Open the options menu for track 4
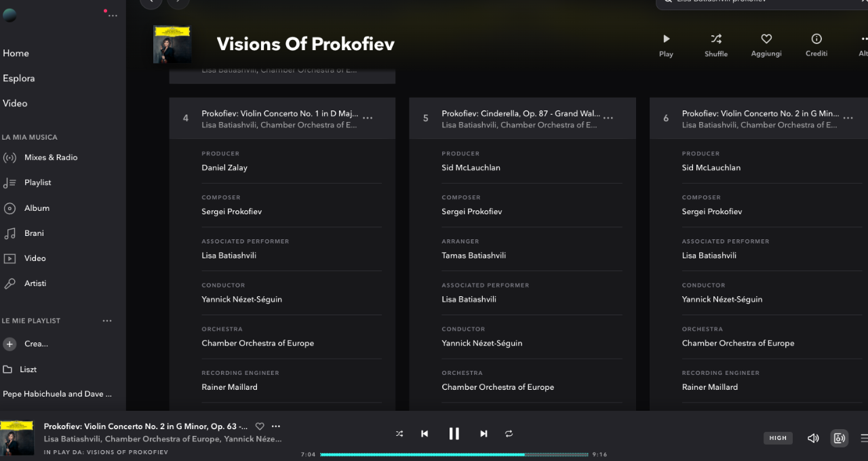Viewport: 868px width, 461px height. 368,118
